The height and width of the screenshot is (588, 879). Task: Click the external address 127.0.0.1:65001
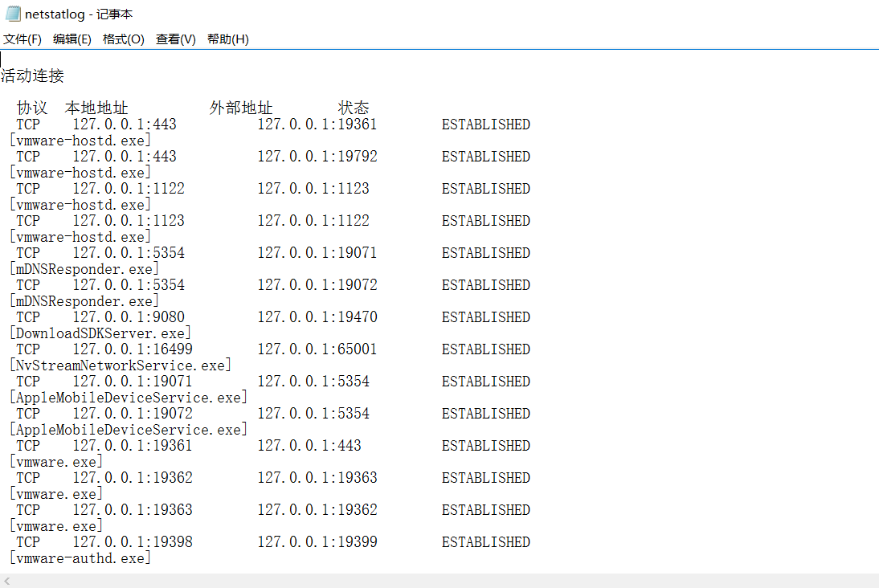coord(317,349)
